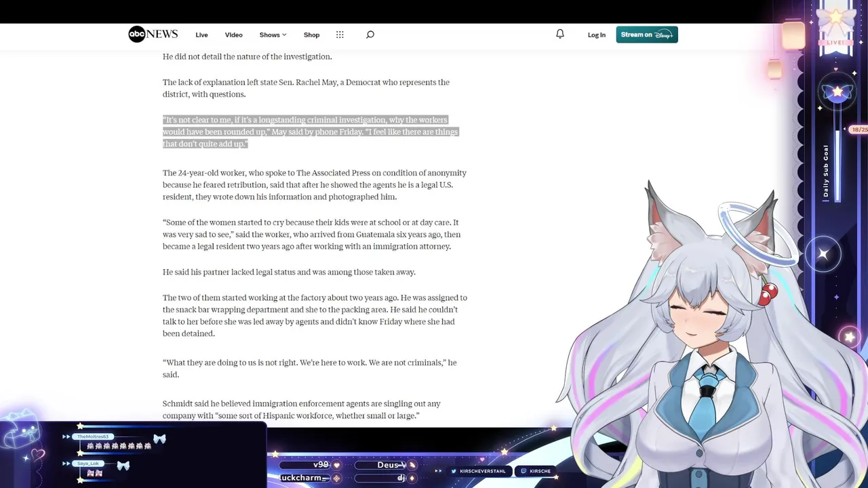Click the KIRSCHEVERSTAHL Twitter handle label

[x=483, y=471]
